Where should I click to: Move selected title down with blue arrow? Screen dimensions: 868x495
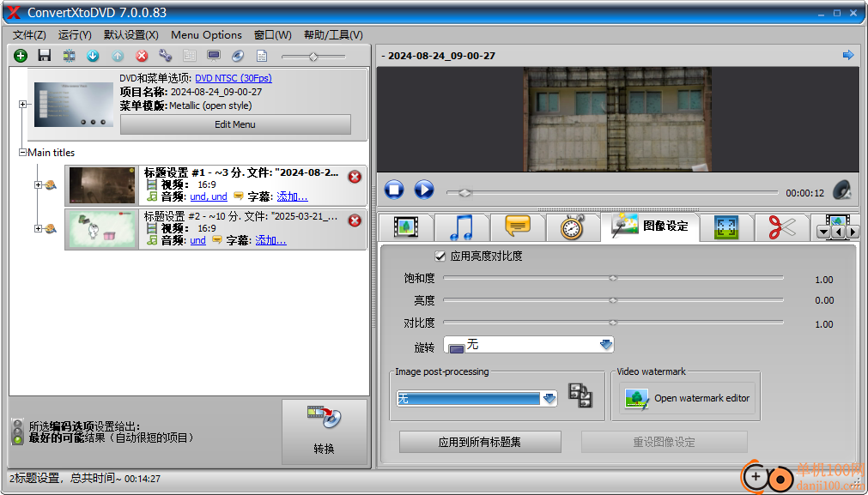[x=93, y=55]
